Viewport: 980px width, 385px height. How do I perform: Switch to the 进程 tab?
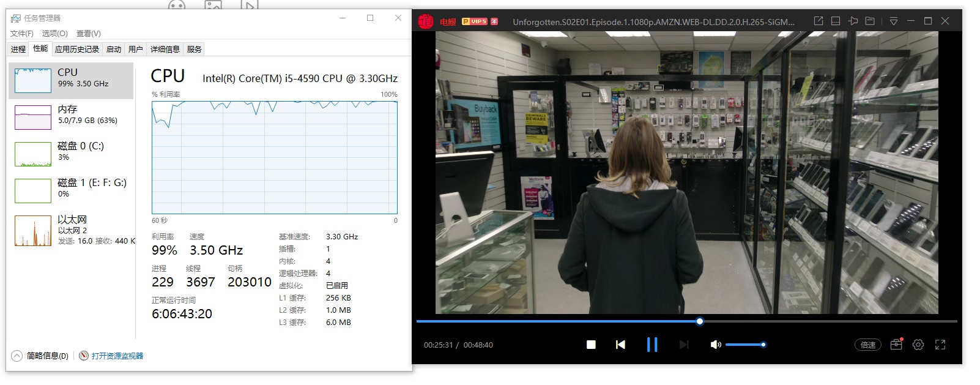[18, 49]
